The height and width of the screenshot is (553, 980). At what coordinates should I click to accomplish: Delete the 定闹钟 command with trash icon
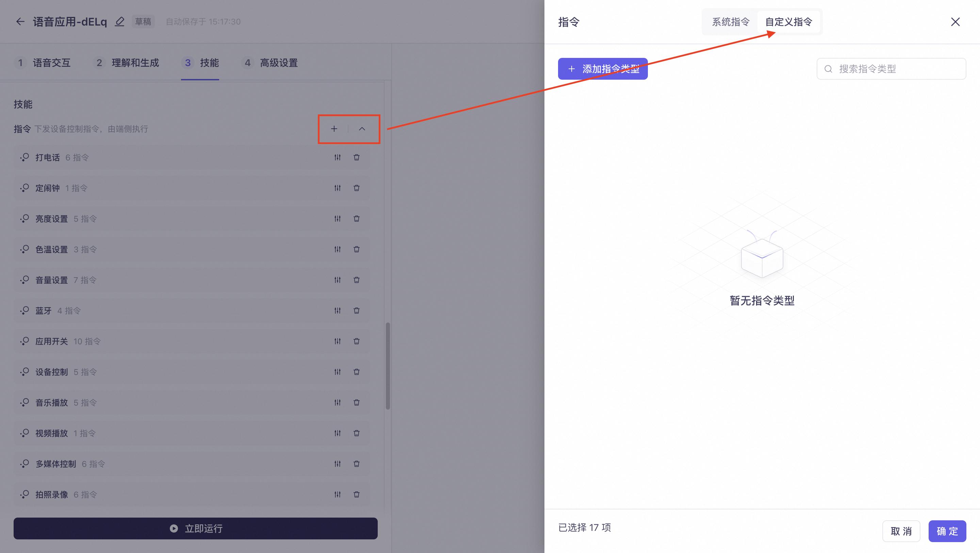tap(357, 188)
